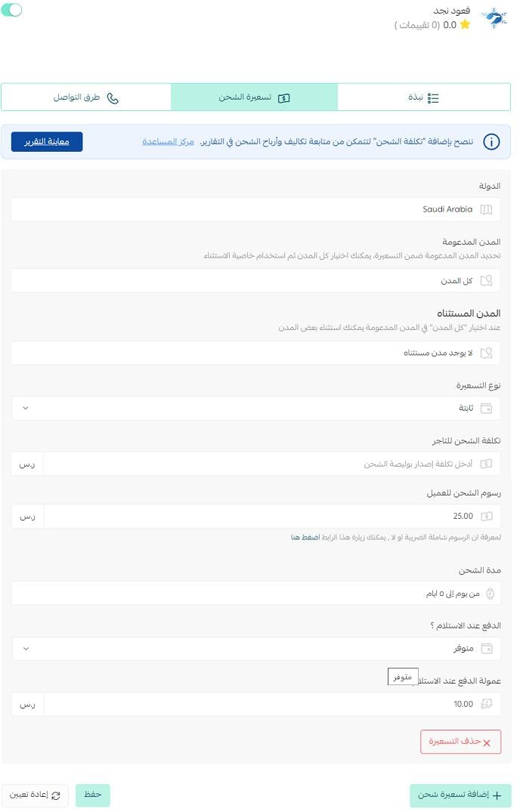This screenshot has height=812, width=520.
Task: Expand the نوع التسعيرة dropdown arrow
Action: [x=26, y=408]
